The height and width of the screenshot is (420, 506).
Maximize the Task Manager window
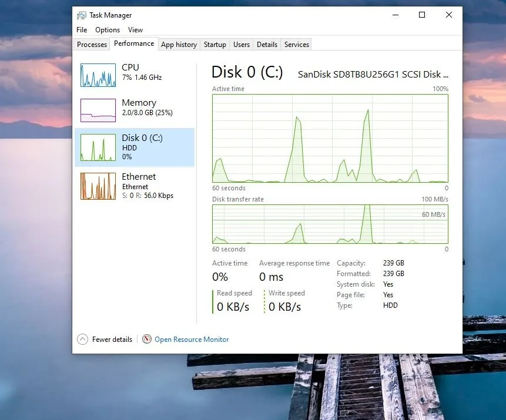[422, 15]
